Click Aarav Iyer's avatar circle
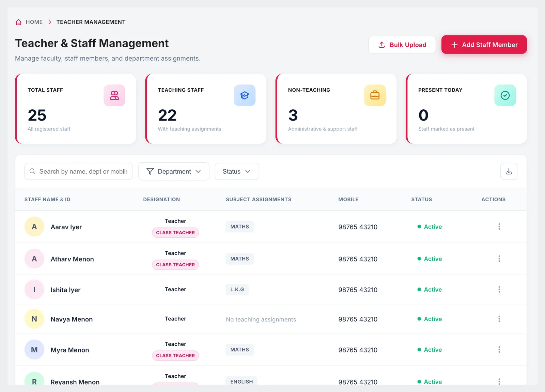 click(34, 226)
